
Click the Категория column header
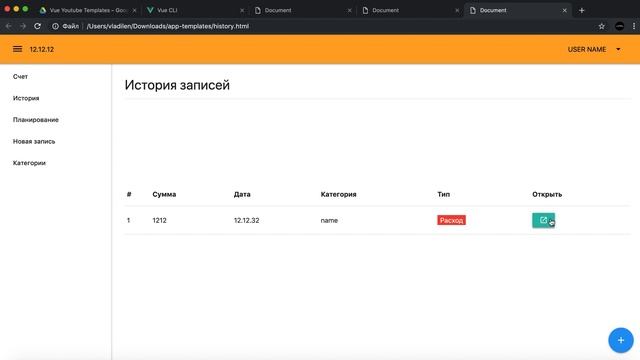coord(338,194)
